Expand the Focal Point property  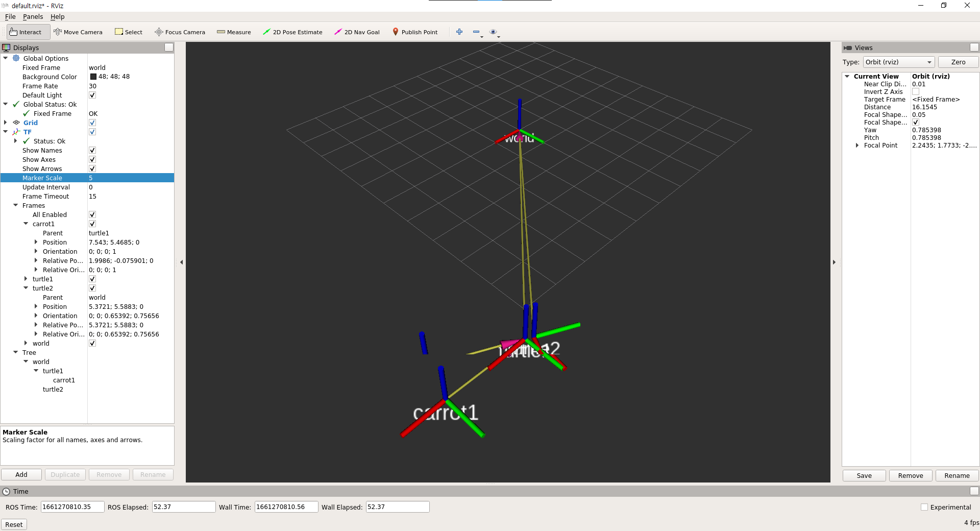tap(857, 146)
